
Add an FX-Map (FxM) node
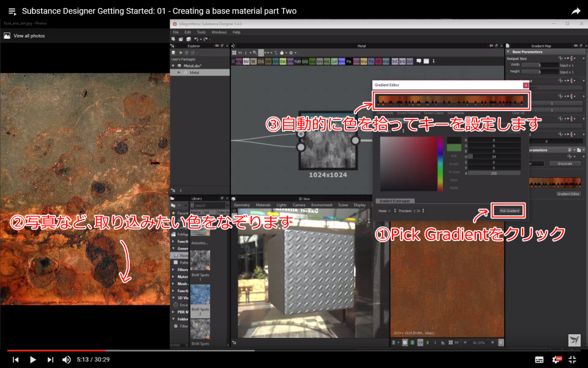coord(298,61)
